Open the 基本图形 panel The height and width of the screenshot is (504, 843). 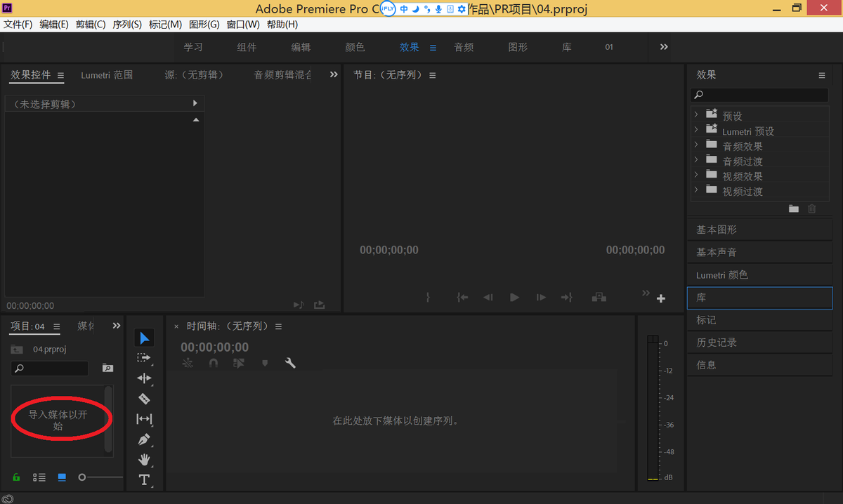coord(759,230)
